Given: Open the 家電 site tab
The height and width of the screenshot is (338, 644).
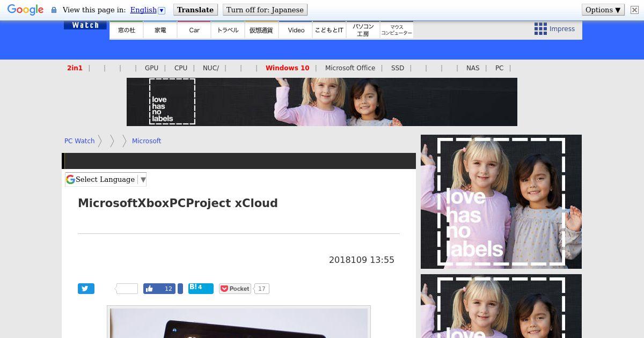Looking at the screenshot, I should tap(160, 30).
